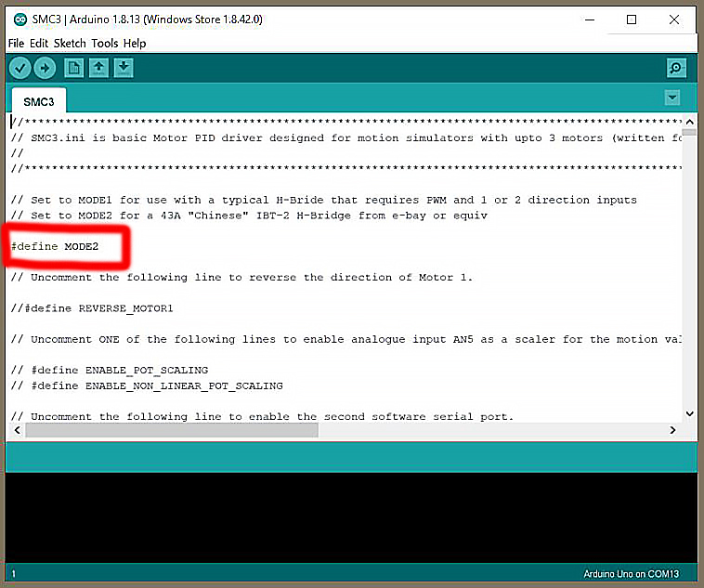Open the File menu
704x588 pixels.
coord(16,43)
